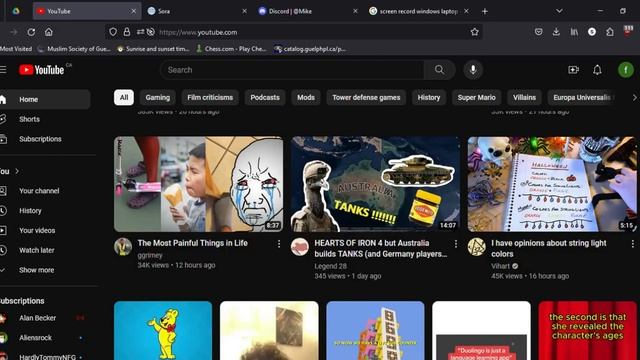
Task: Select the Gaming filter chip
Action: pos(158,98)
